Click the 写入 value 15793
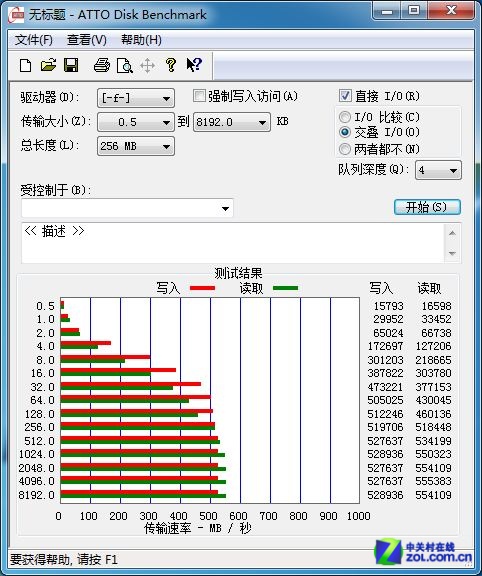Screen dimensions: 482x576 tap(388, 306)
